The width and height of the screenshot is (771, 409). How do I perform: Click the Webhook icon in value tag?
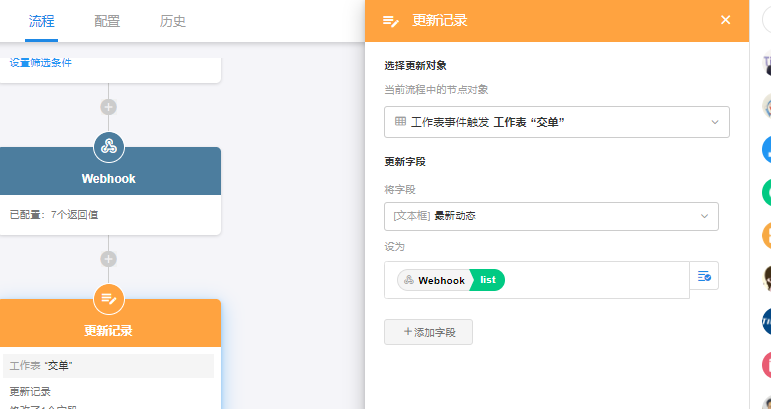(x=409, y=281)
